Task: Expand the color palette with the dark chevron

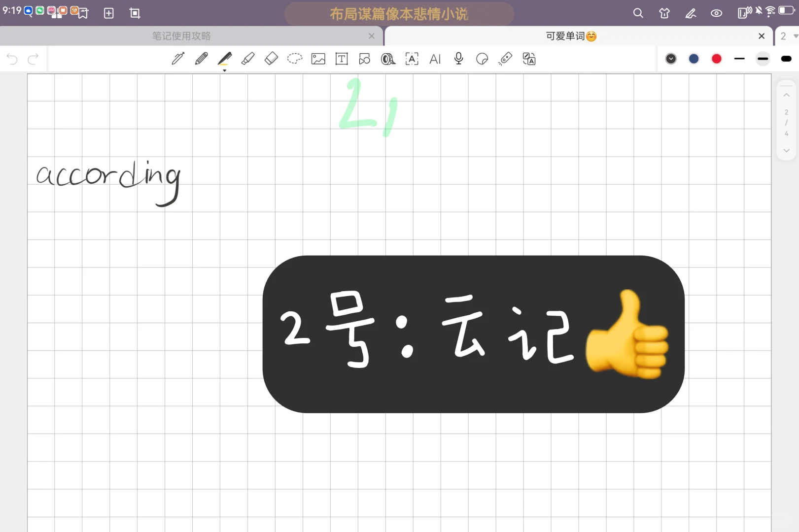Action: [x=671, y=59]
